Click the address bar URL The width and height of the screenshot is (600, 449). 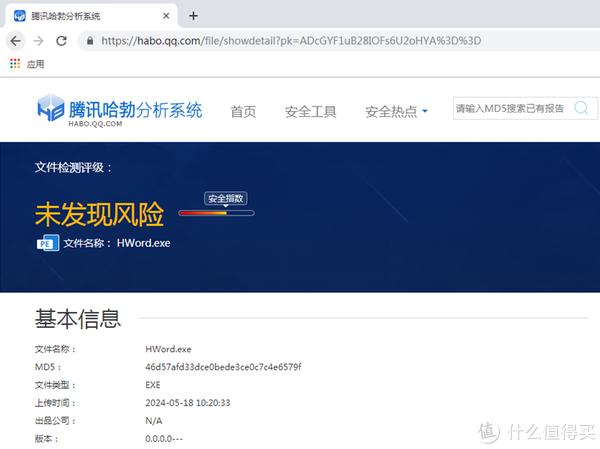(291, 41)
